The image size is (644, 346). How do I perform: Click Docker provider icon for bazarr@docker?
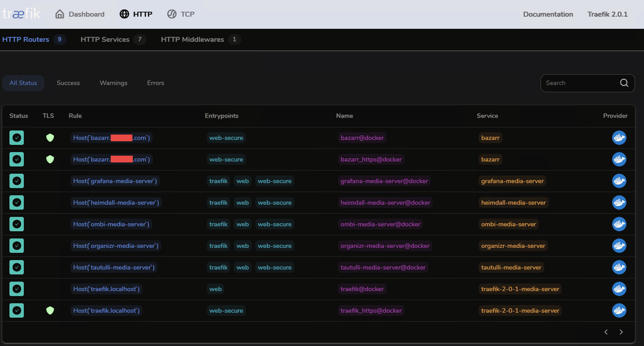tap(619, 138)
